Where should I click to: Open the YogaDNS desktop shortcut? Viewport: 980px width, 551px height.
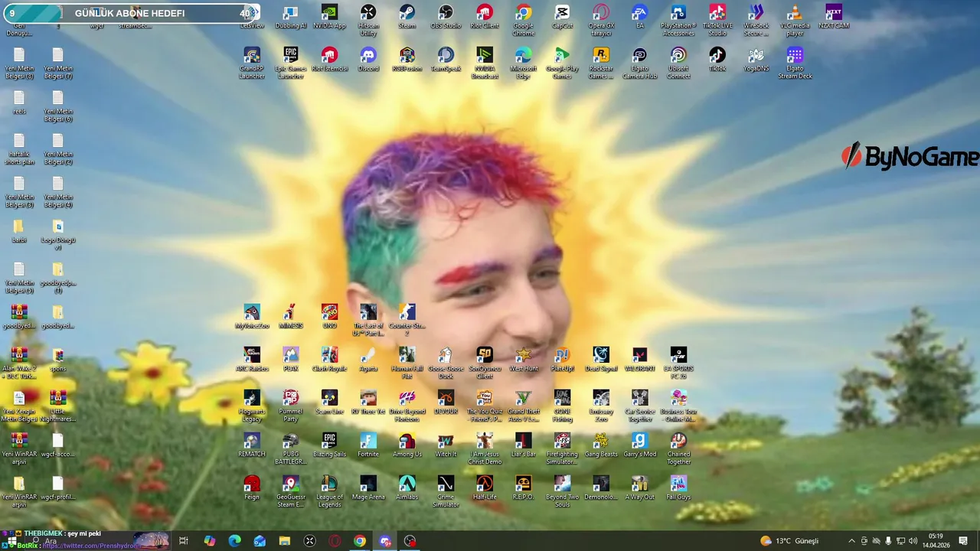coord(756,60)
